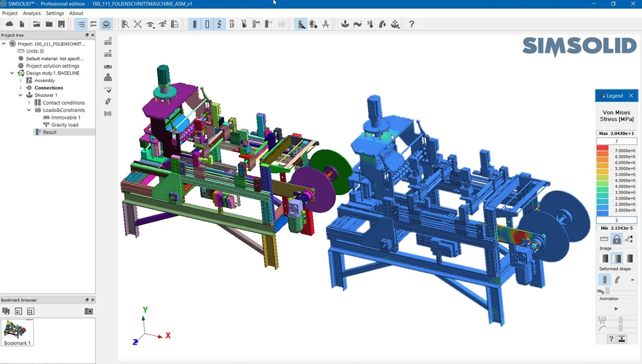Toggle the deformed shape curved icon
The width and height of the screenshot is (642, 364).
(617, 280)
